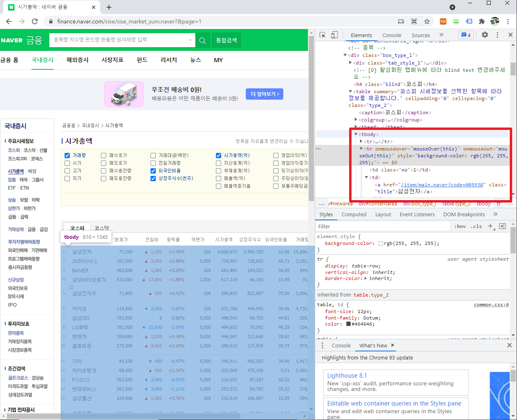This screenshot has height=420, width=517.
Task: Open the 4 issues message badge
Action: (466, 35)
